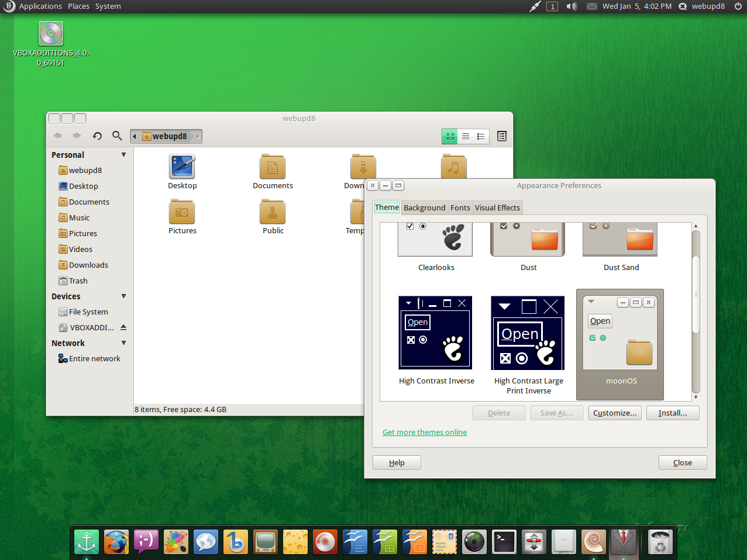Viewport: 747px width, 560px height.
Task: Open the Visual Effects tab
Action: 497,208
